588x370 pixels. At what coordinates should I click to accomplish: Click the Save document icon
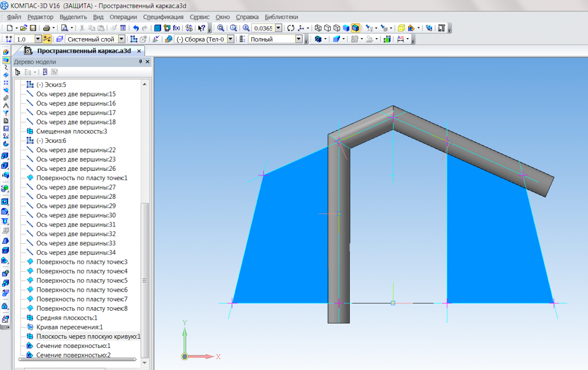coord(33,28)
